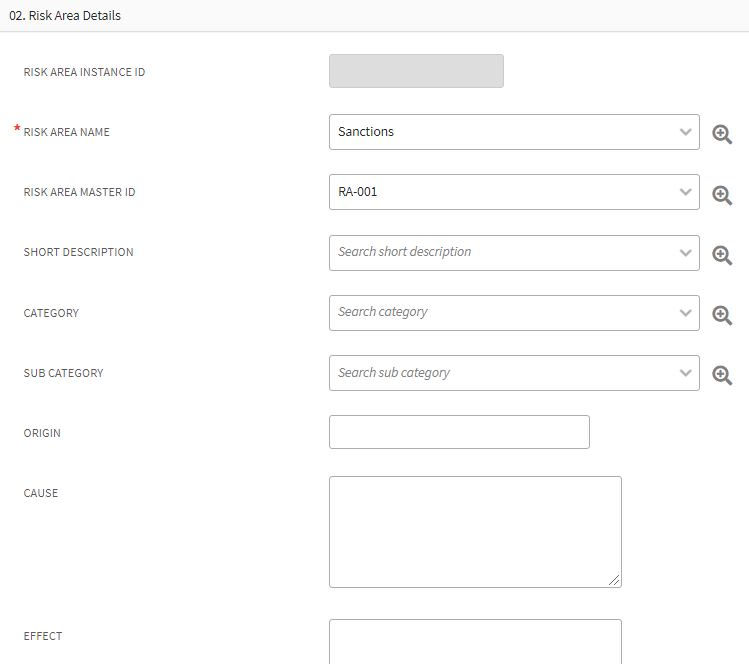Click the Risk Area Details section header
Image resolution: width=749 pixels, height=664 pixels.
(65, 16)
